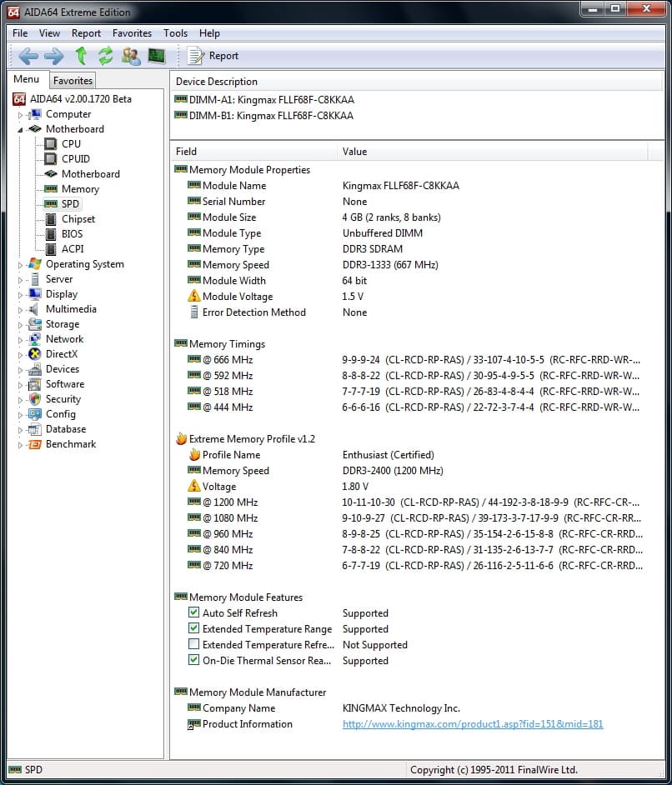
Task: Select the CPUID tree item
Action: coord(76,158)
